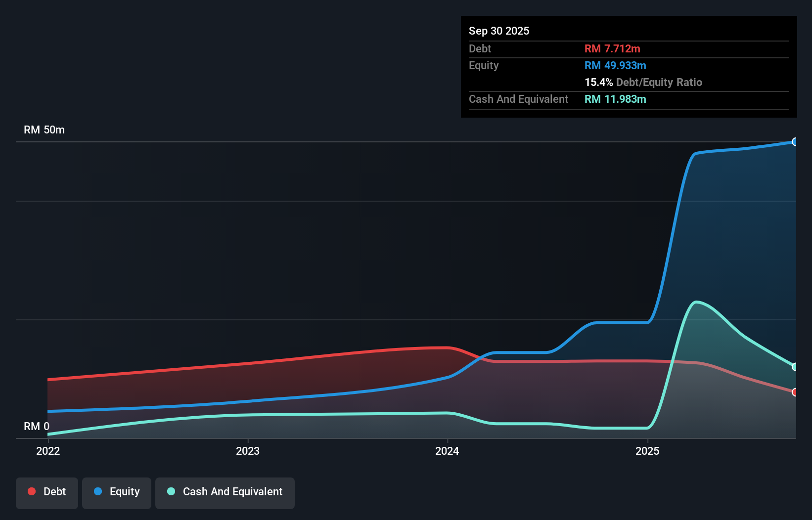This screenshot has height=520, width=812.
Task: Select the Debt endpoint marker on the chart
Action: coord(795,392)
